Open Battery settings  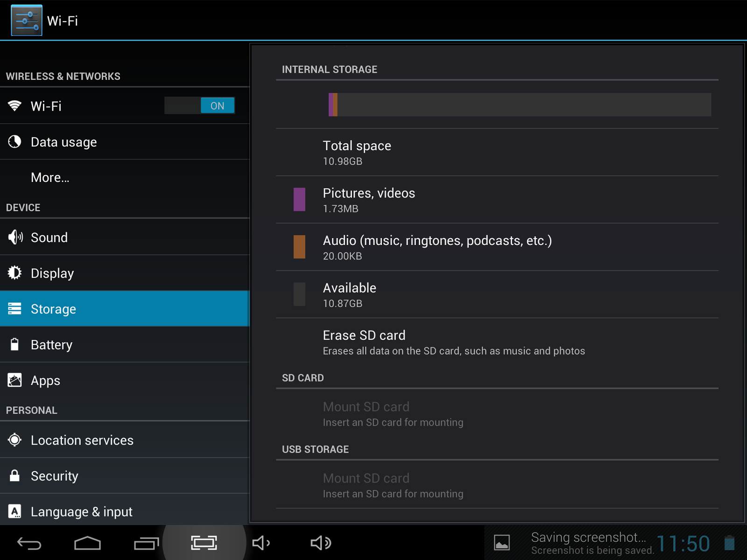(125, 344)
